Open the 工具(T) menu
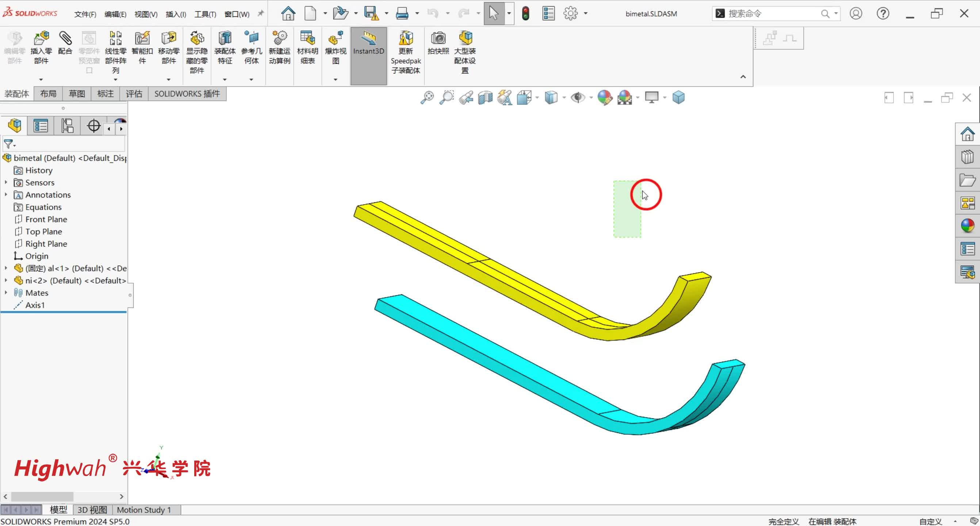980x526 pixels. 205,14
